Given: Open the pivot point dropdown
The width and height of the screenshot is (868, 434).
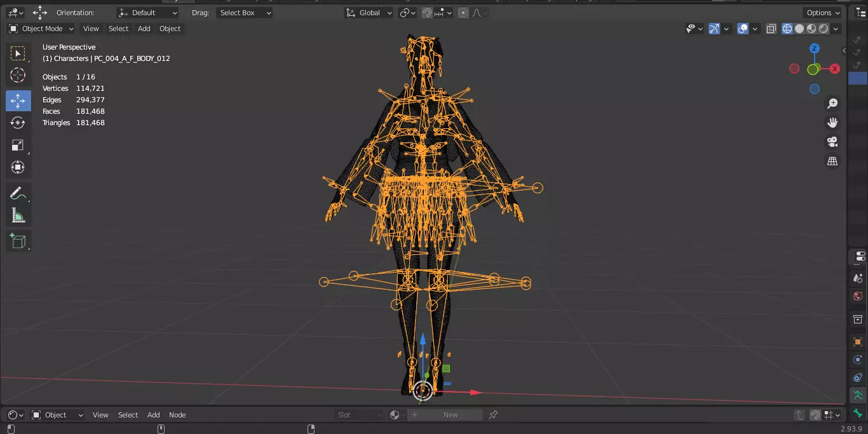Looking at the screenshot, I should click(407, 13).
